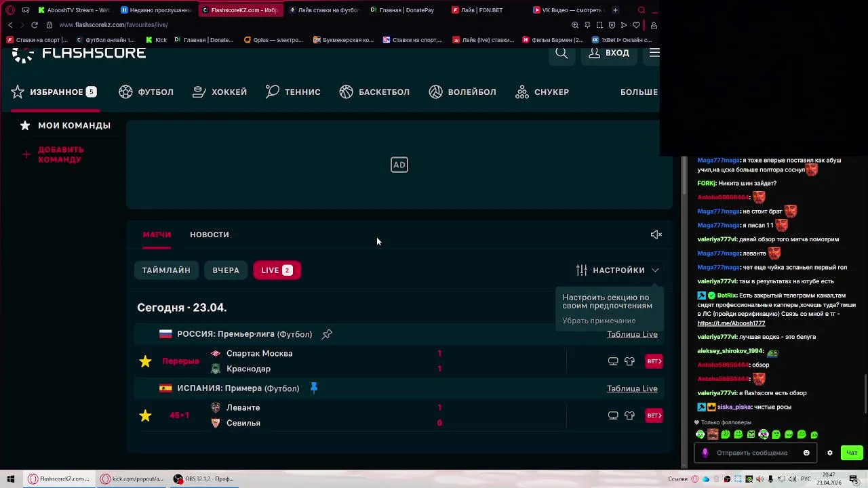Screen dimensions: 868x488
Task: Switch to the МАТЧИ tab
Action: pos(157,235)
